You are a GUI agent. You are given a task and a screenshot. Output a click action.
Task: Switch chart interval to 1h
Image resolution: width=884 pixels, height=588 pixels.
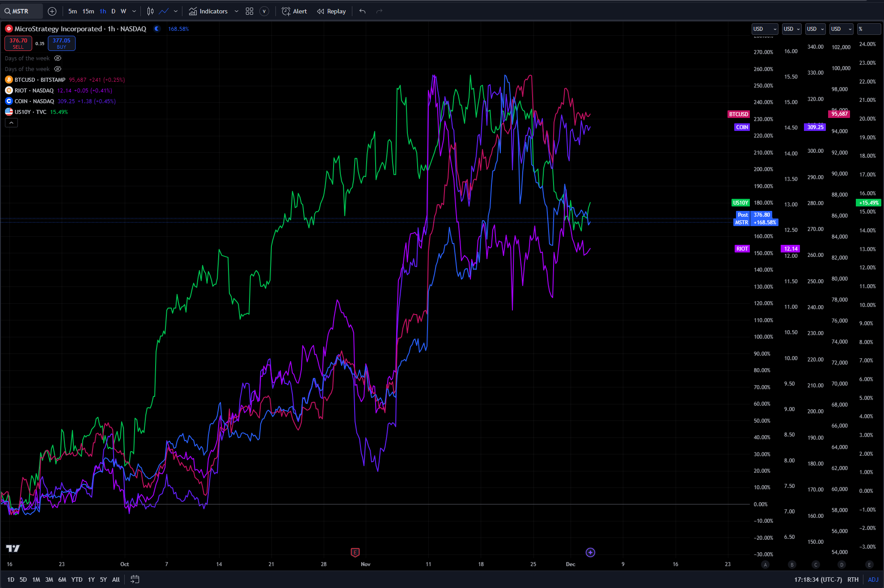(x=102, y=11)
